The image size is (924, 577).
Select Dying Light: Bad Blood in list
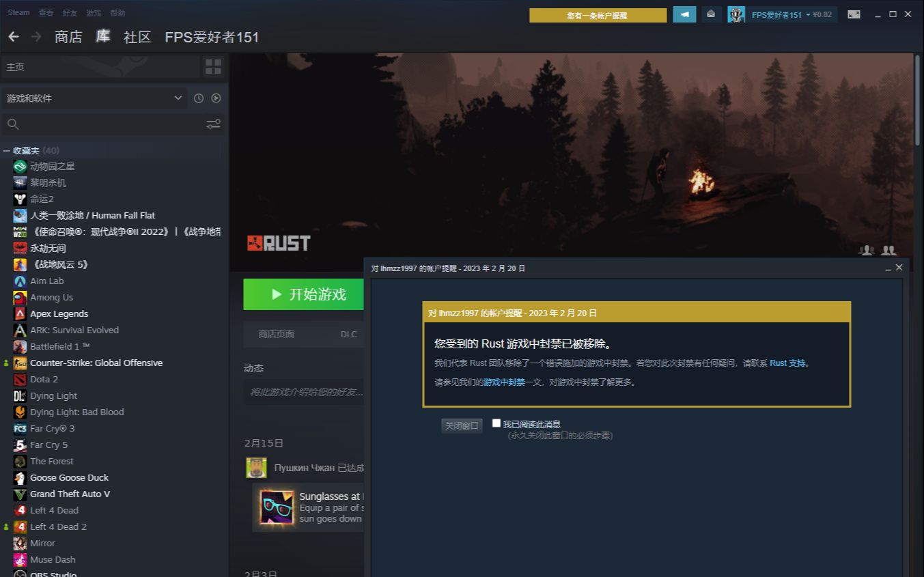(77, 412)
